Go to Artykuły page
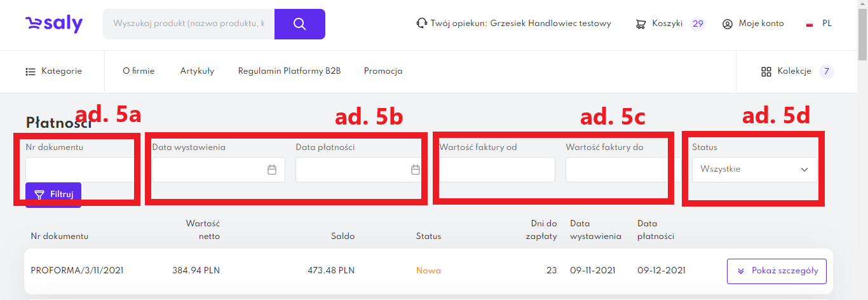 pyautogui.click(x=197, y=71)
